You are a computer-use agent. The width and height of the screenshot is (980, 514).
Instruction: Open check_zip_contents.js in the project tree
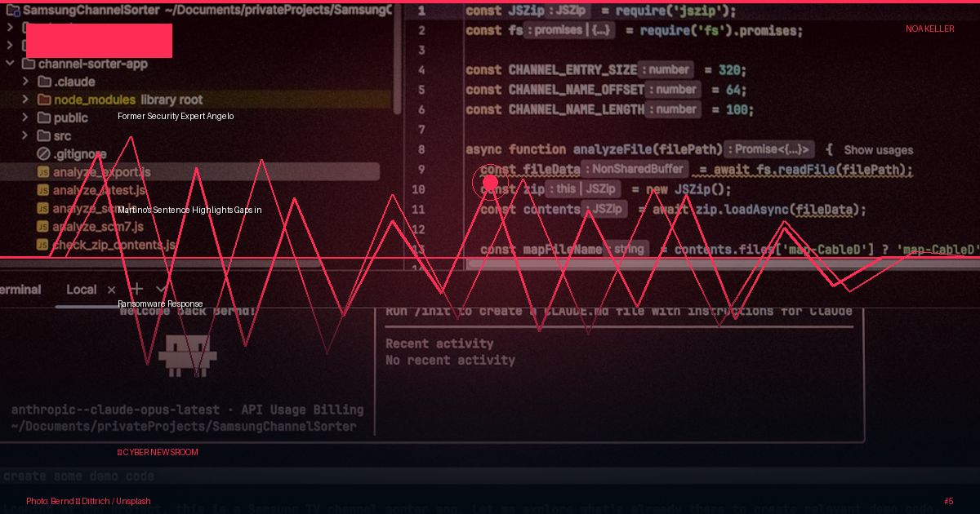point(114,244)
